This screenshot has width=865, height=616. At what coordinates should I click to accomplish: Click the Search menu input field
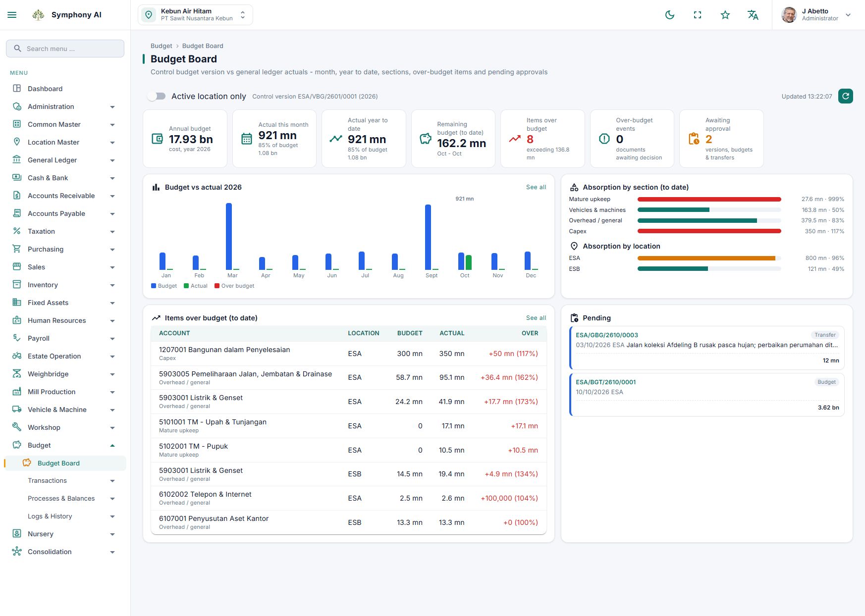click(65, 49)
